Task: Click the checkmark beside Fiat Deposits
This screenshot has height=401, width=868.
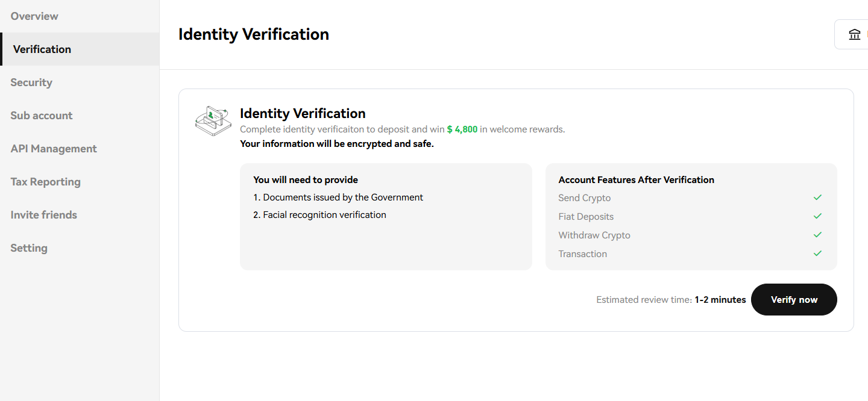Action: pyautogui.click(x=817, y=216)
